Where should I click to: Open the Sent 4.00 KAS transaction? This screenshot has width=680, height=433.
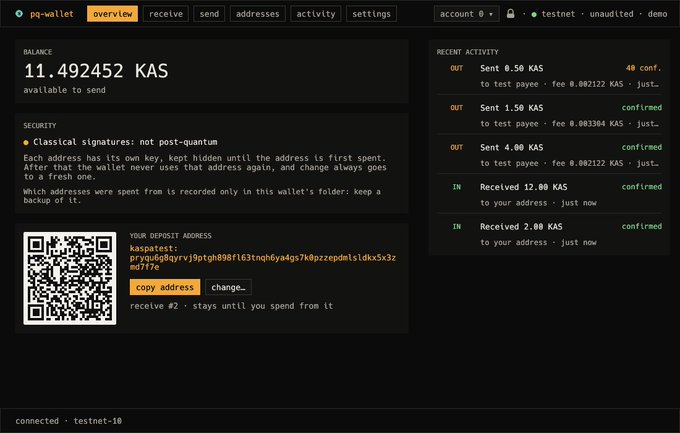point(549,155)
